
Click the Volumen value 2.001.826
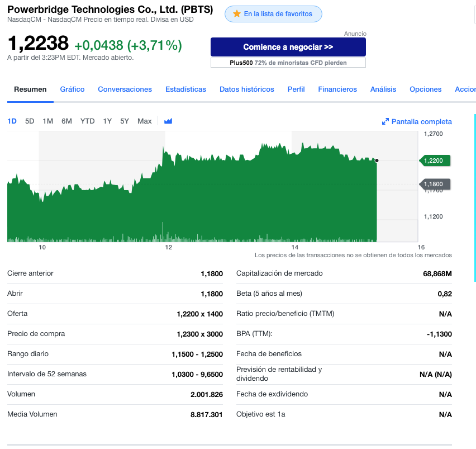click(x=206, y=394)
